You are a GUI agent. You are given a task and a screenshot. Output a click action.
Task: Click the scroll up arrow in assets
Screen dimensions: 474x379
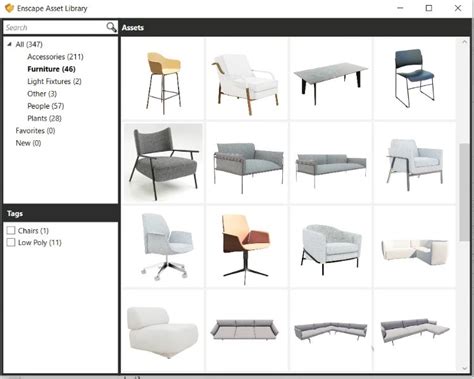(x=464, y=42)
